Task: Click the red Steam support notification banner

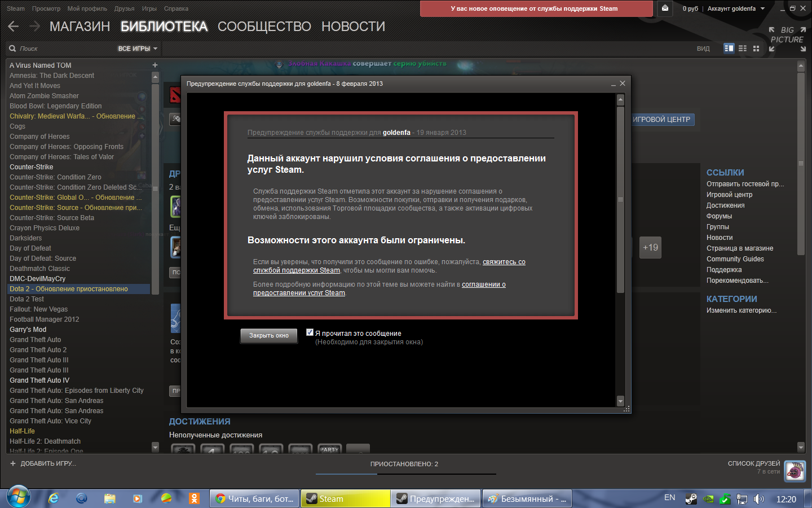Action: pos(536,8)
